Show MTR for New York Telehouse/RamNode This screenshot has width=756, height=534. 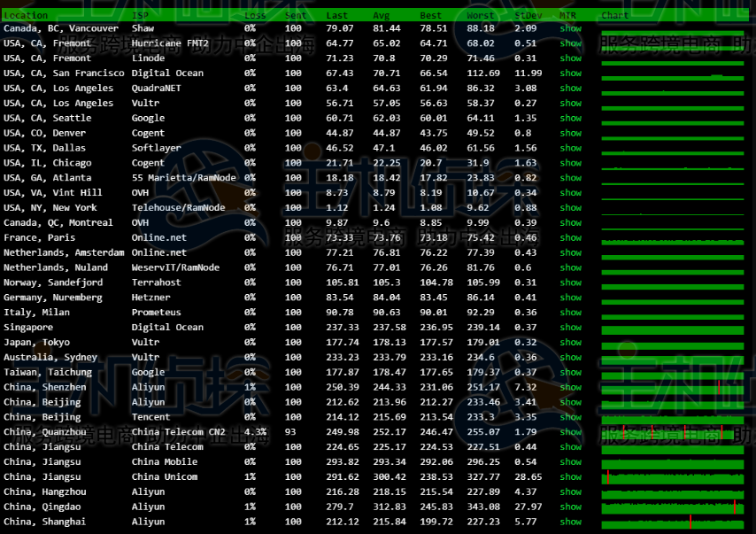[570, 207]
